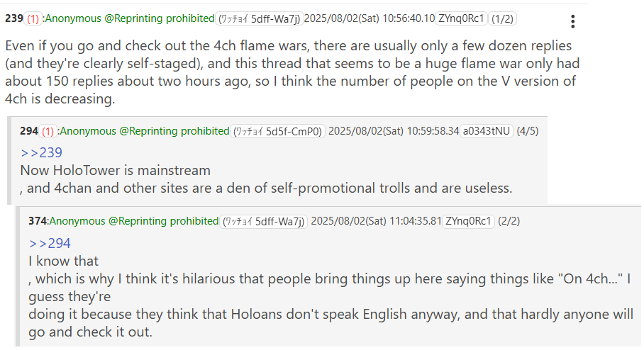Click reply count (1) next to 294
Screen dimensions: 644x350
tap(48, 131)
